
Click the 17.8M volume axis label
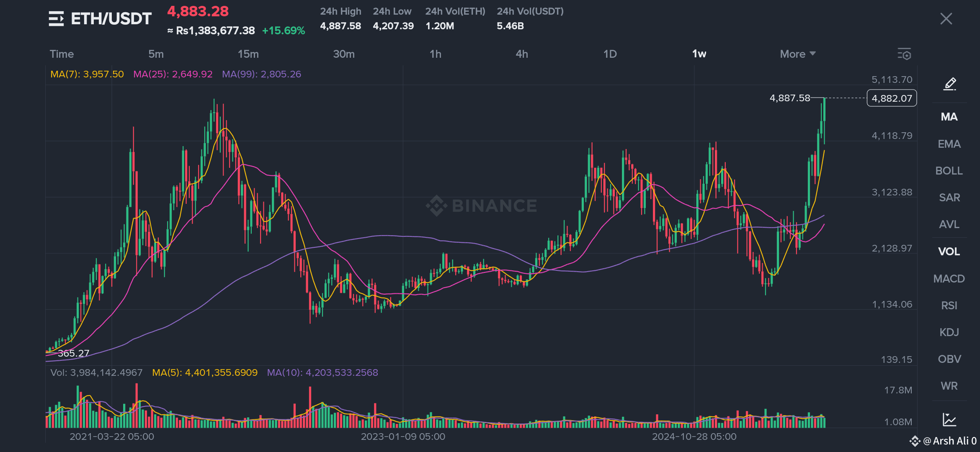[898, 390]
